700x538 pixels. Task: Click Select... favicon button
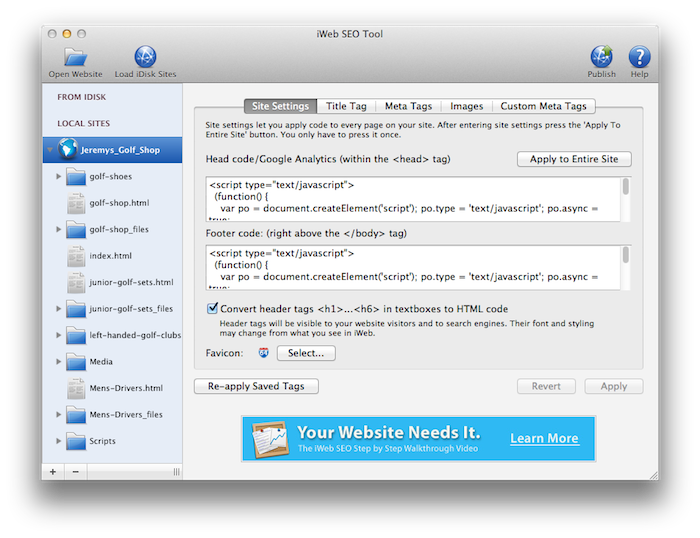pos(306,353)
